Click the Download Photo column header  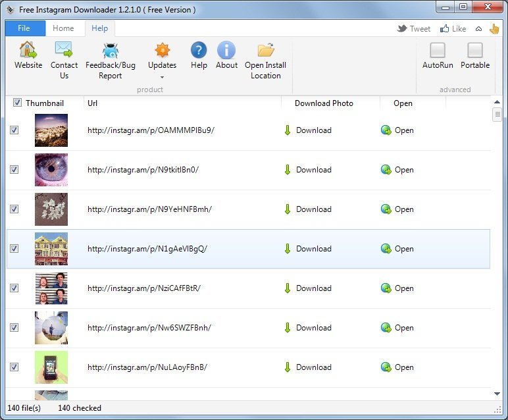[x=324, y=103]
